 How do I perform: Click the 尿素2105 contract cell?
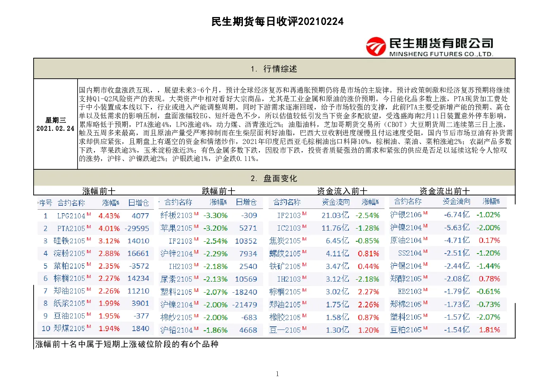(180, 279)
